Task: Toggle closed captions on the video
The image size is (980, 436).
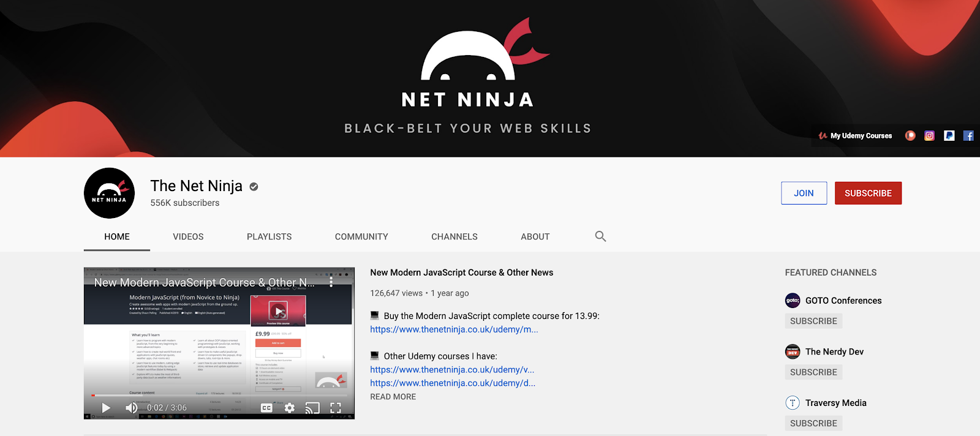Action: 266,408
